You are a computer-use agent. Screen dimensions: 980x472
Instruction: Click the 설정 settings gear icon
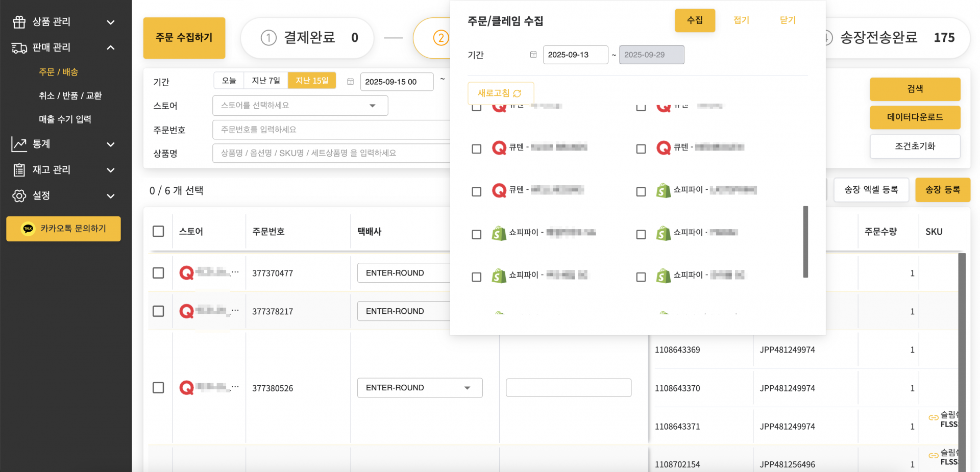click(x=18, y=196)
